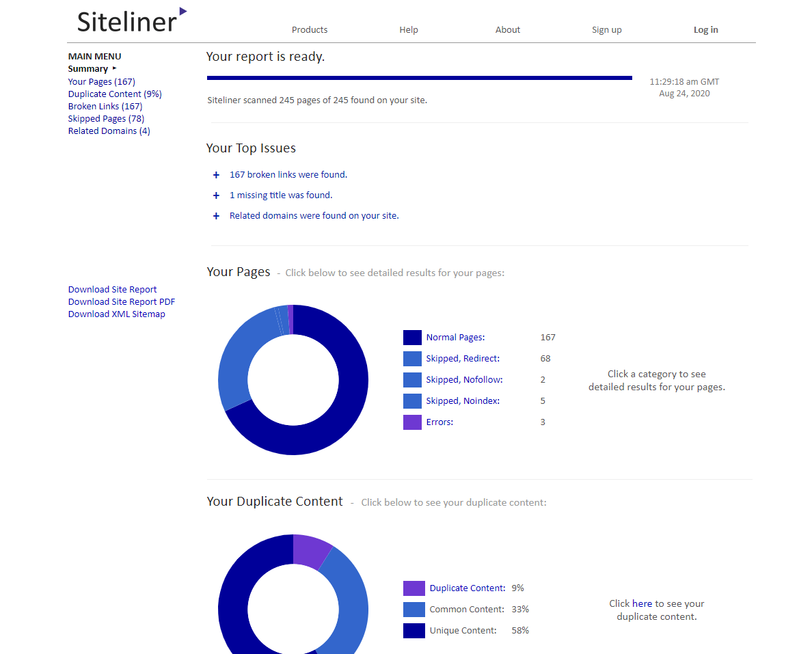
Task: Open the Summary submenu arrow
Action: [x=116, y=68]
